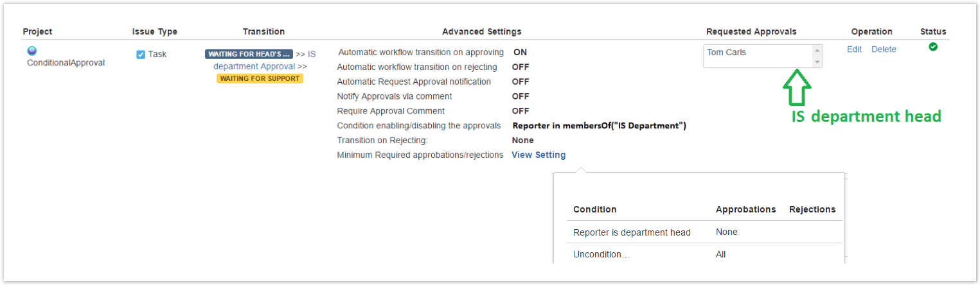Select Tom Carls in Requested Approvals

(727, 53)
